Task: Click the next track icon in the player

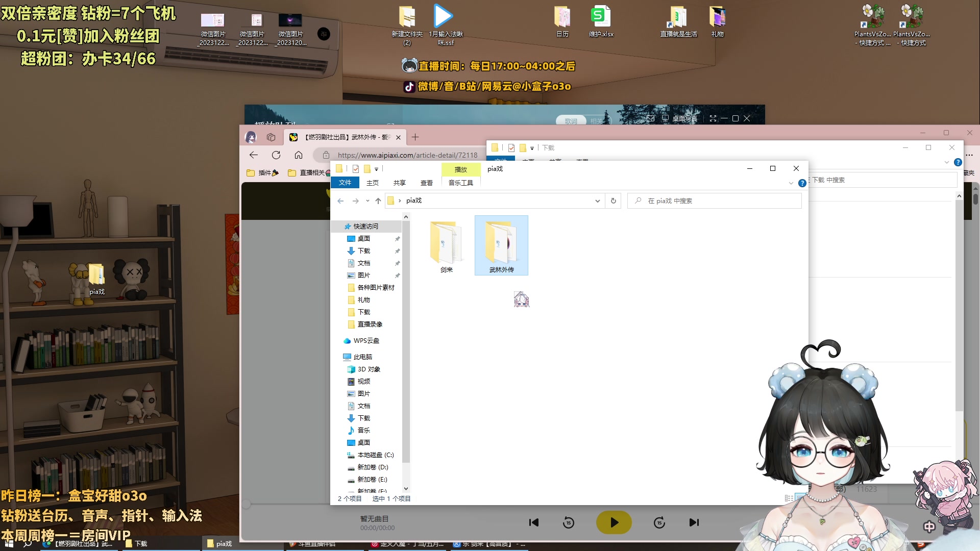Action: point(693,522)
